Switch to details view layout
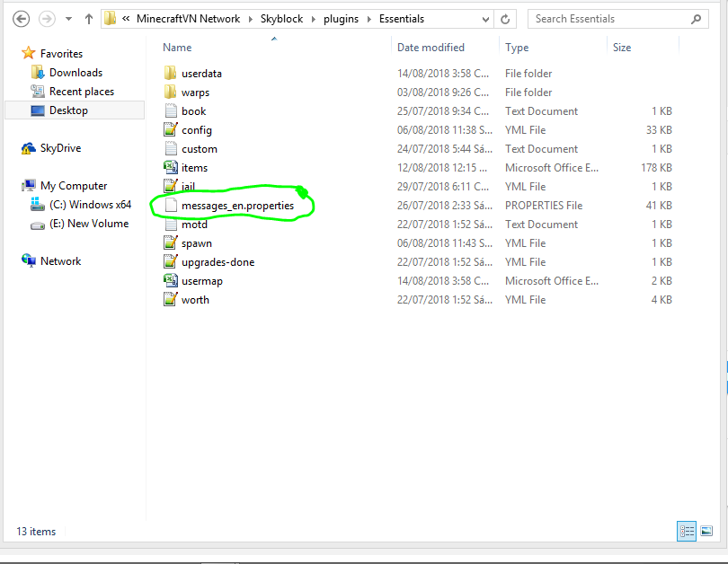 687,531
